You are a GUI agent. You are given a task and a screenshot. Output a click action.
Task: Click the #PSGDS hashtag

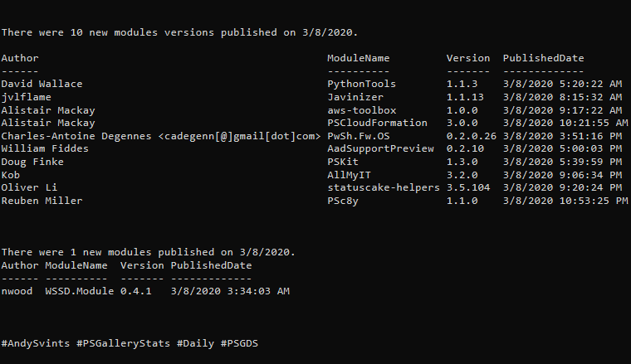239,343
